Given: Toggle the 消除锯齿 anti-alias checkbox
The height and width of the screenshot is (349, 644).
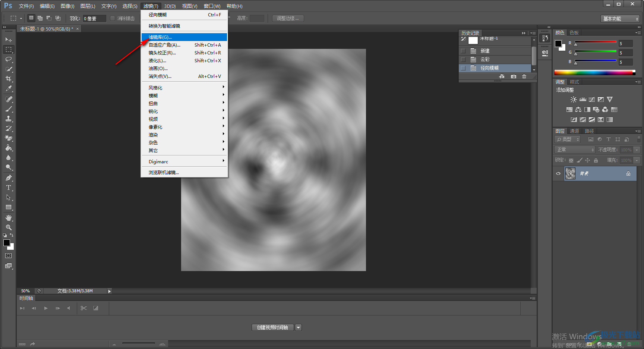Looking at the screenshot, I should [113, 18].
